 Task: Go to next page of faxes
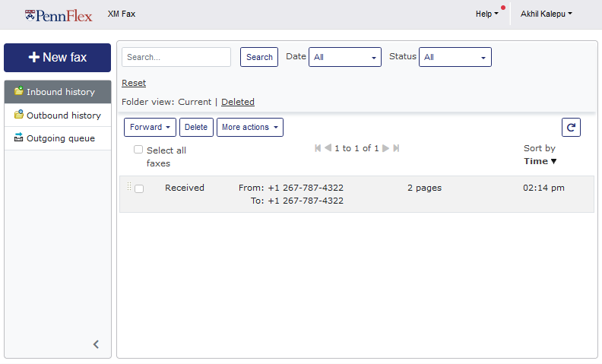click(x=386, y=148)
